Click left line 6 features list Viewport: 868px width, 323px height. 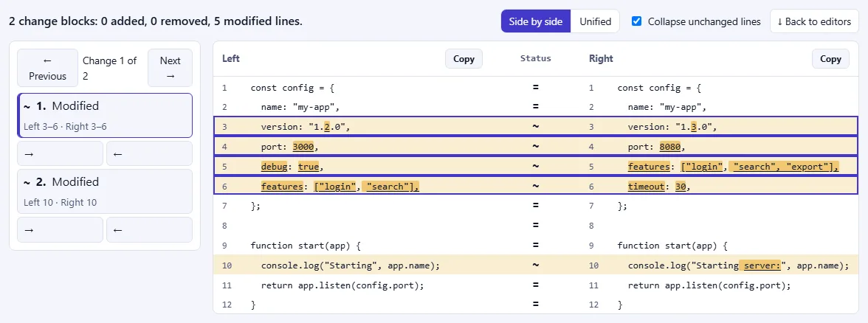[x=340, y=187]
